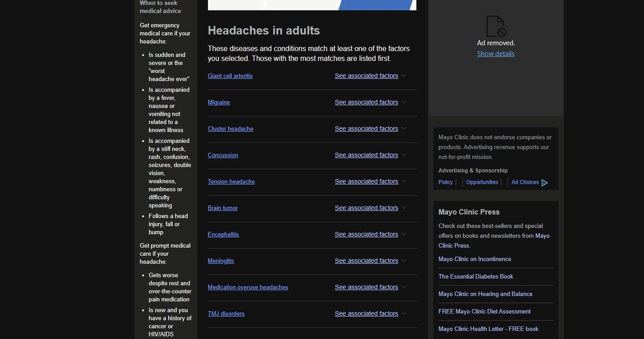Open The Essential Diabetes Book

pos(475,276)
